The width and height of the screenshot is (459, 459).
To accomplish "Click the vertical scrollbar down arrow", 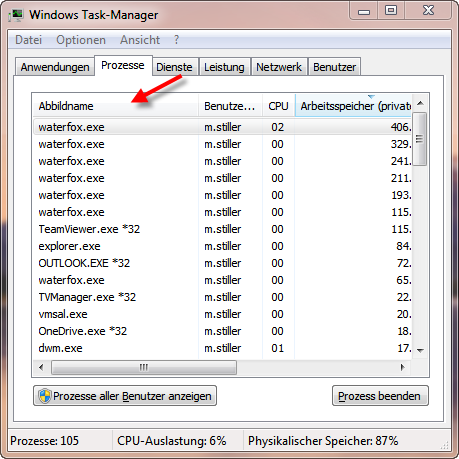I will 420,350.
